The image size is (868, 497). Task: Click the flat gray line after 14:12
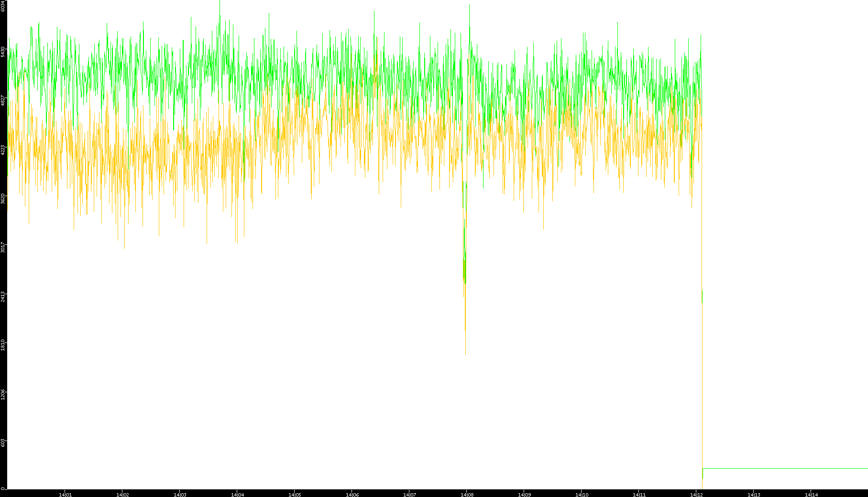tap(784, 468)
